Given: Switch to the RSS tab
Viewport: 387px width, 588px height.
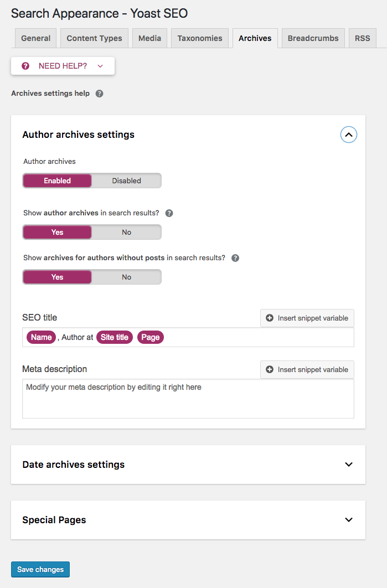Looking at the screenshot, I should tap(362, 38).
